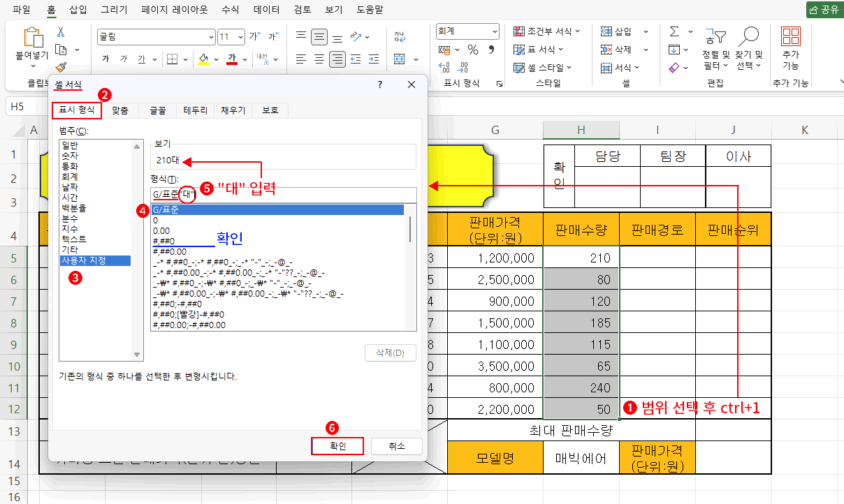844x504 pixels.
Task: Toggle italic formatting in the ribbon
Action: pos(124,57)
